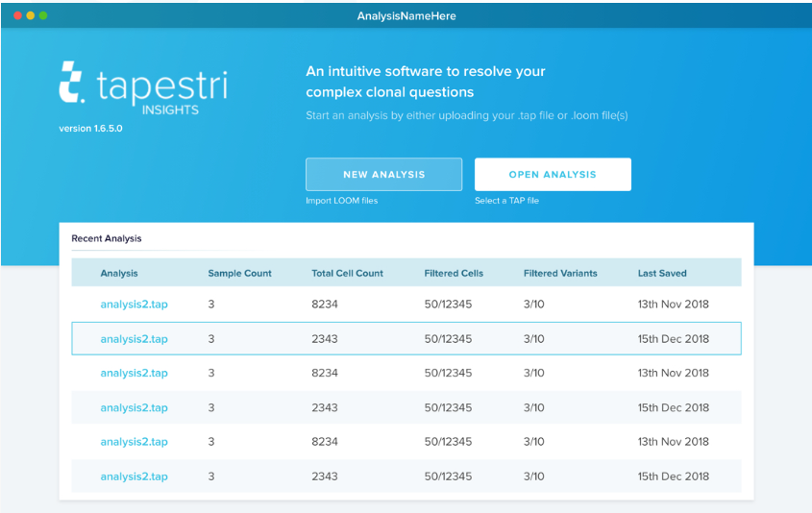The height and width of the screenshot is (513, 812).
Task: Sort by the Total Cell Count header
Action: coord(347,274)
